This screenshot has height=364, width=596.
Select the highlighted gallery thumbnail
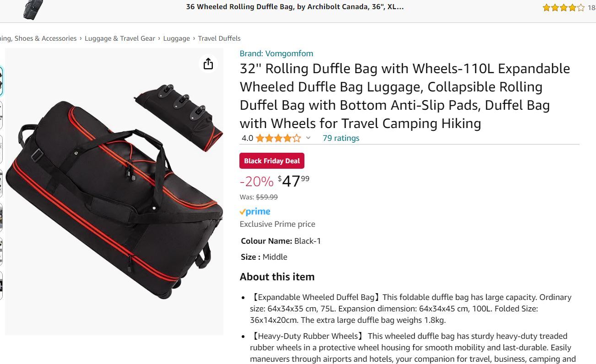click(x=1, y=81)
